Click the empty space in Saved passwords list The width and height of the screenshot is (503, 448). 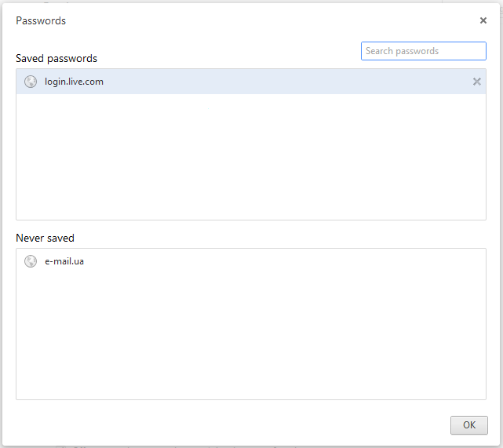pyautogui.click(x=251, y=157)
